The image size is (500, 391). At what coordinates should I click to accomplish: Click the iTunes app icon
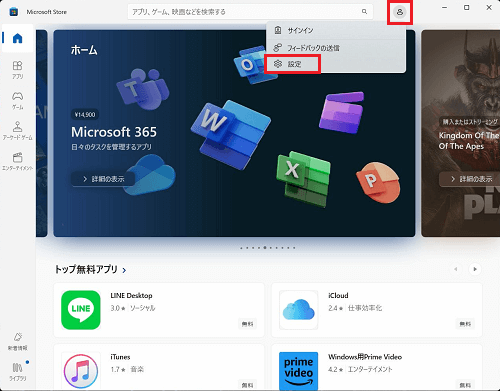pyautogui.click(x=81, y=371)
